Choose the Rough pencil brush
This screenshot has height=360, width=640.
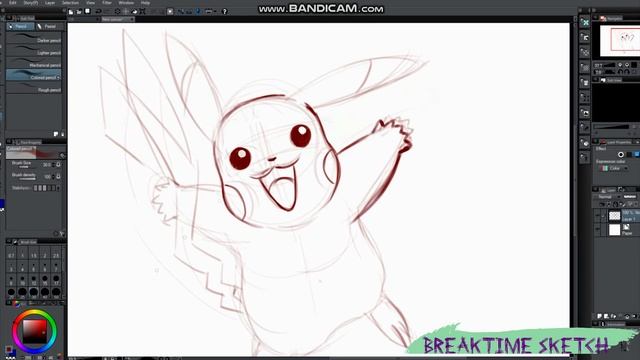pos(33,87)
